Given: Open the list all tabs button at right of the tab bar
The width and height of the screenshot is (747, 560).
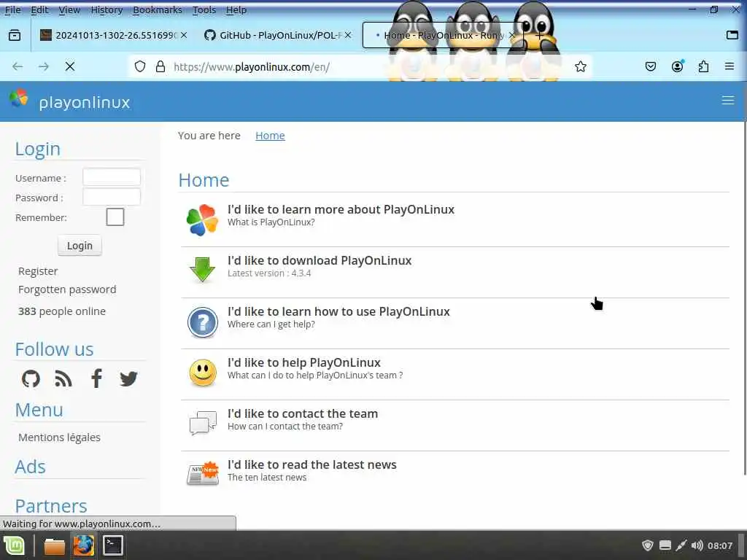Looking at the screenshot, I should coord(732,35).
